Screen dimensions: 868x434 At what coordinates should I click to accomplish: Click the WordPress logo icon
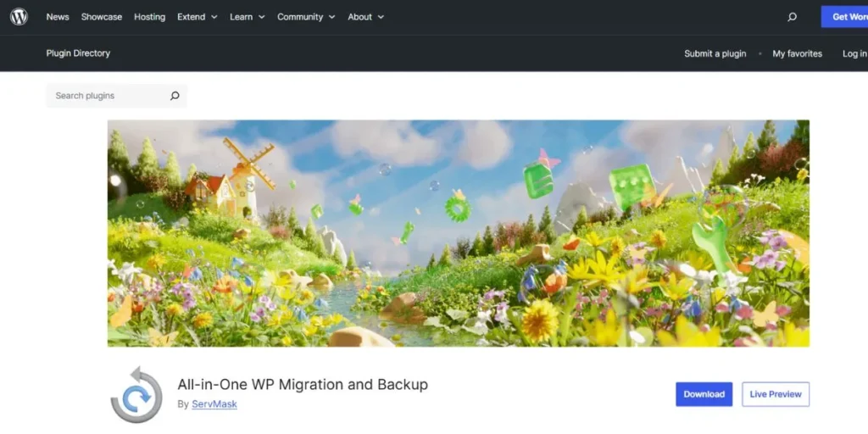coord(19,17)
